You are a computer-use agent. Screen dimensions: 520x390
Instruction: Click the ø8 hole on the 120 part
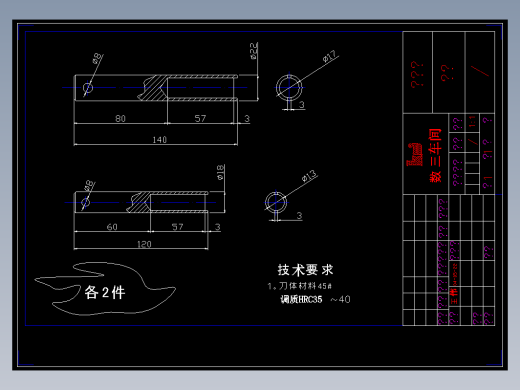pyautogui.click(x=85, y=202)
